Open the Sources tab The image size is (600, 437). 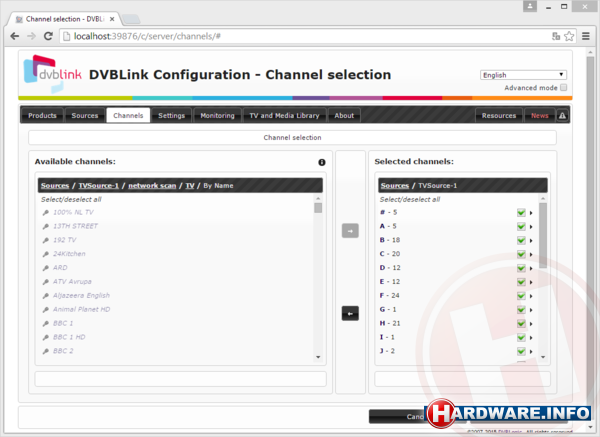coord(85,115)
